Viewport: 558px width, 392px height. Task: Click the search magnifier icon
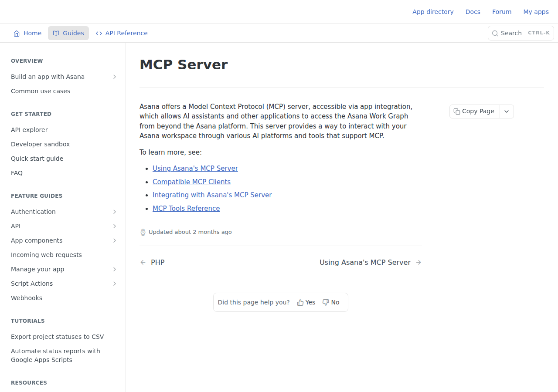[x=495, y=34]
